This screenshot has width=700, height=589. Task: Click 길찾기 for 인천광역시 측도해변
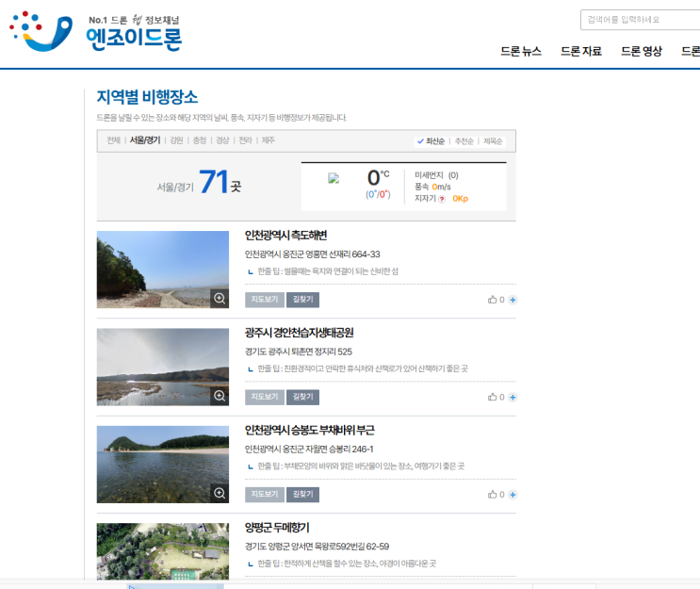(302, 299)
